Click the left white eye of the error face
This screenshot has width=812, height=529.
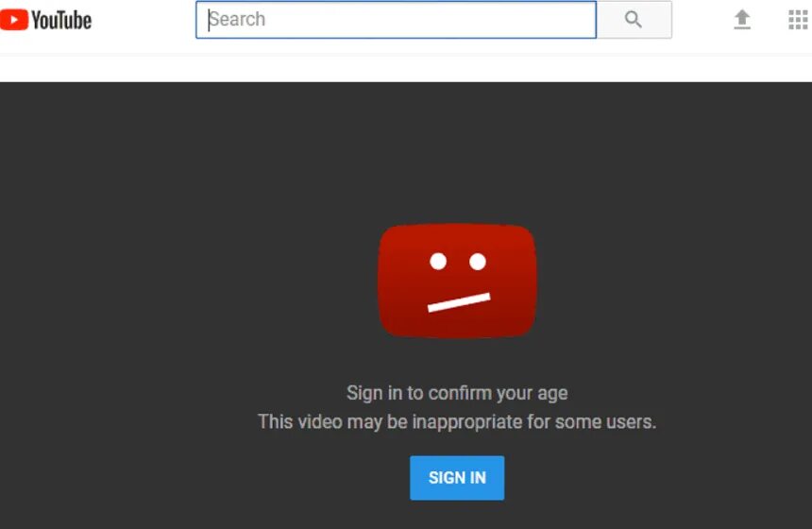click(438, 261)
